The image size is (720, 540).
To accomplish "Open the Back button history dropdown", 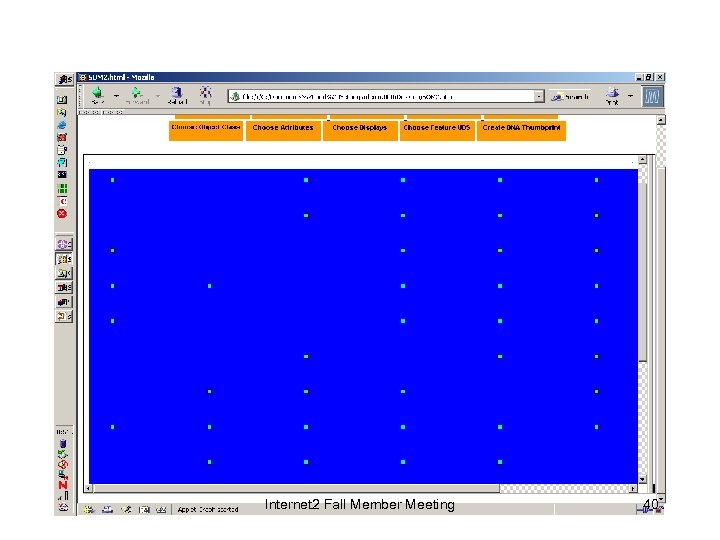I will [x=116, y=96].
